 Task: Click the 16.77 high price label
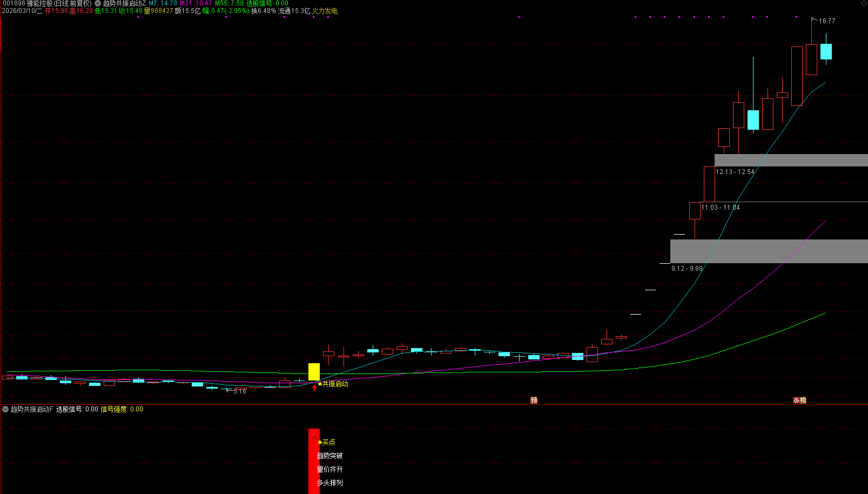click(x=827, y=21)
